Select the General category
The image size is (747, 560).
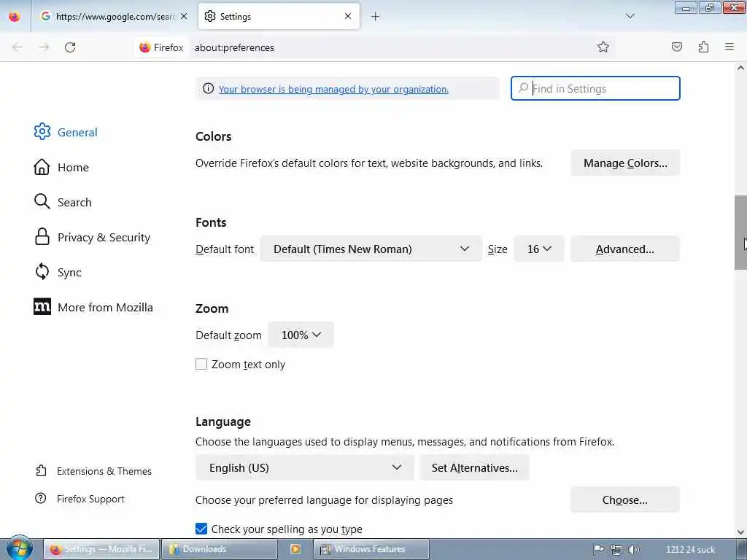click(x=66, y=132)
